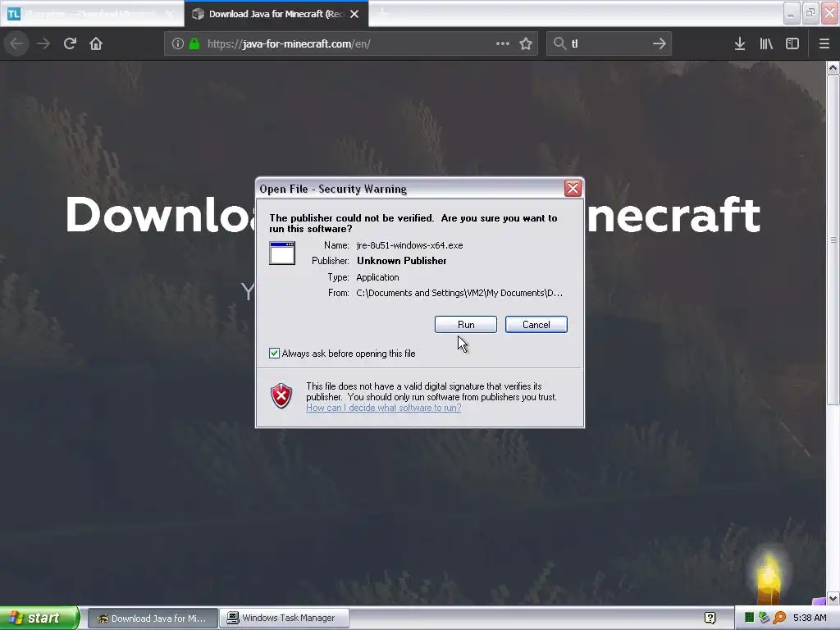The width and height of the screenshot is (840, 630).
Task: Click the From path C:\Documents and Settings text
Action: tap(459, 293)
